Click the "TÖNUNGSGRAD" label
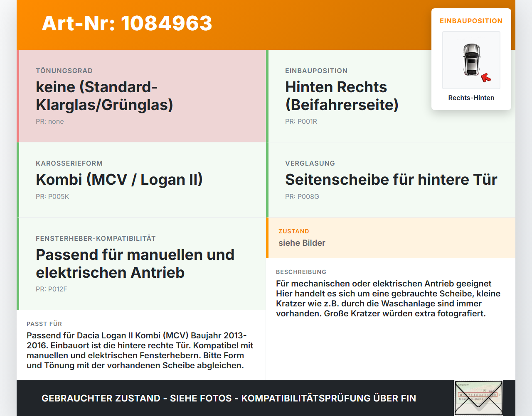Screen dimensions: 532x416 coord(64,71)
